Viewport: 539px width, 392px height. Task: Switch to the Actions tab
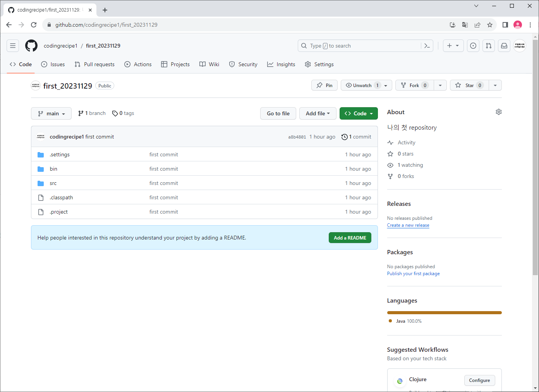tap(138, 64)
